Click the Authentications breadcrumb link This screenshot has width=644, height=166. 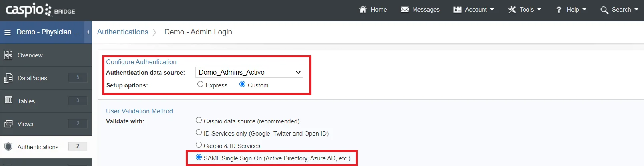(x=122, y=32)
